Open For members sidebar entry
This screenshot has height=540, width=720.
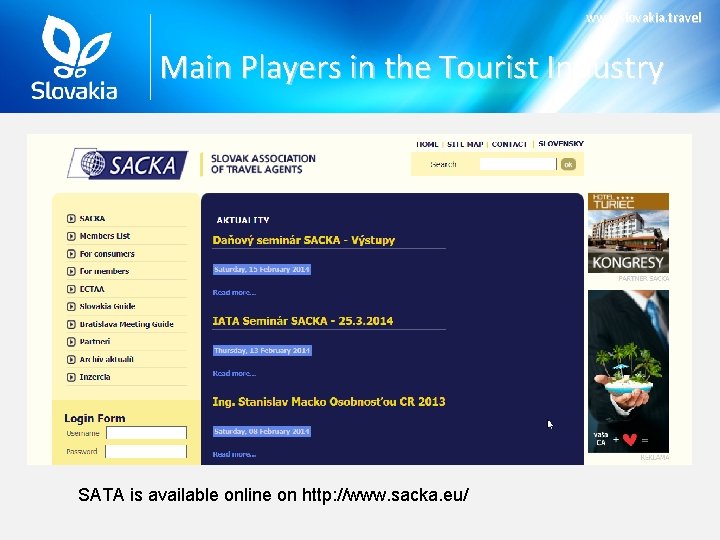pyautogui.click(x=104, y=271)
